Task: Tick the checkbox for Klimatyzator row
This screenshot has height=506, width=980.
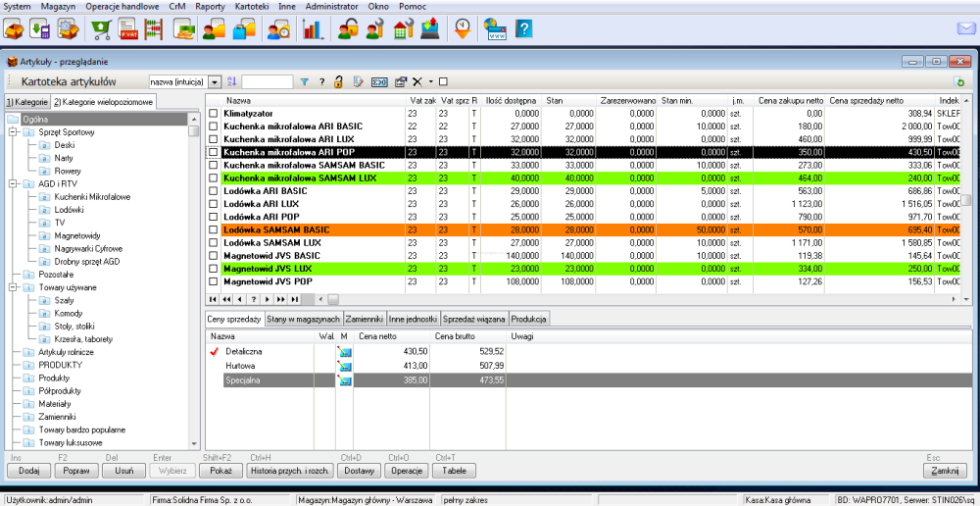Action: [214, 114]
